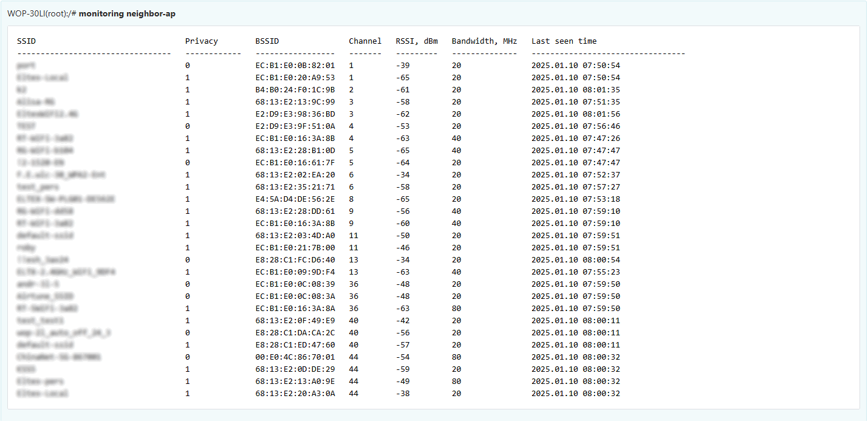Select BSSID 68:13:E2:28:DD:61
The width and height of the screenshot is (868, 421).
pyautogui.click(x=295, y=211)
